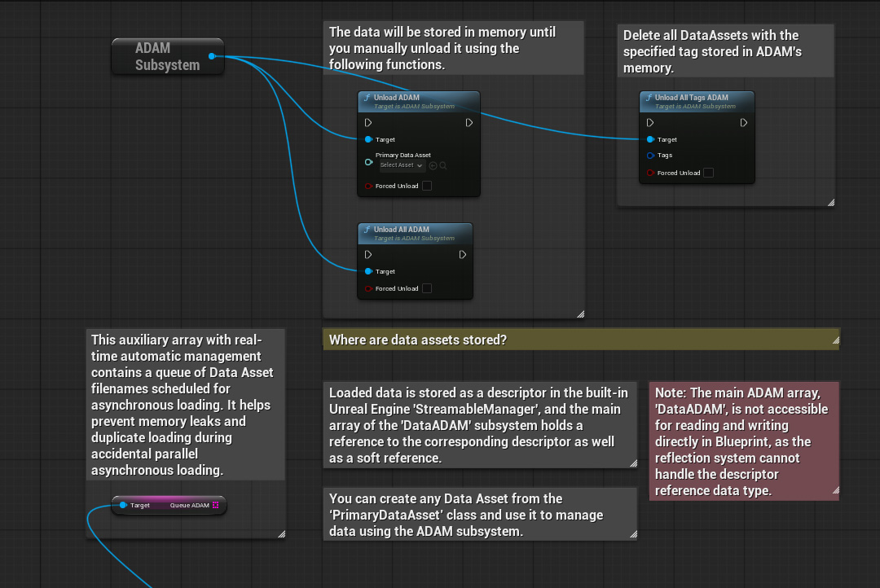880x588 pixels.
Task: Click the ADAM Subsystem node output pin
Action: pos(212,56)
